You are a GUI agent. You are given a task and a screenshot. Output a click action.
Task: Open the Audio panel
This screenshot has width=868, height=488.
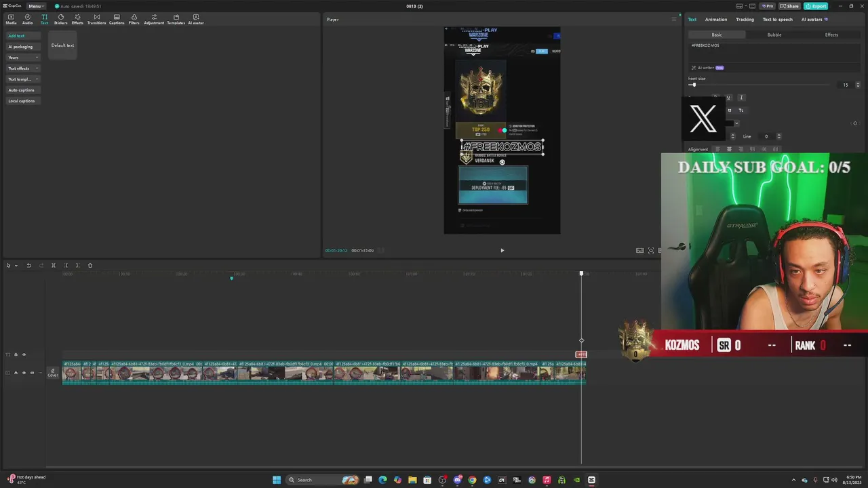27,19
